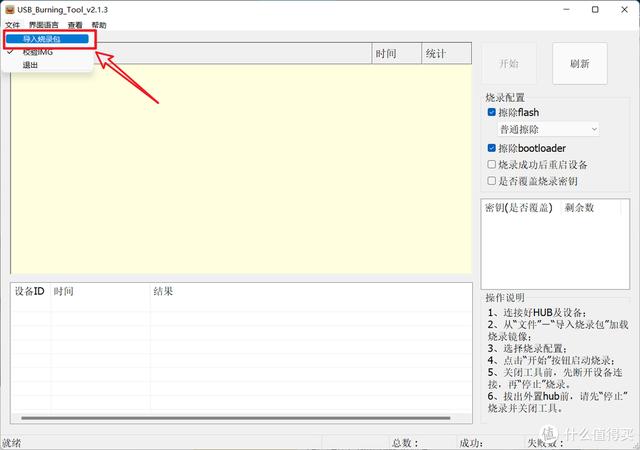Image resolution: width=640 pixels, height=450 pixels.
Task: Click the 开始 button
Action: pos(509,64)
